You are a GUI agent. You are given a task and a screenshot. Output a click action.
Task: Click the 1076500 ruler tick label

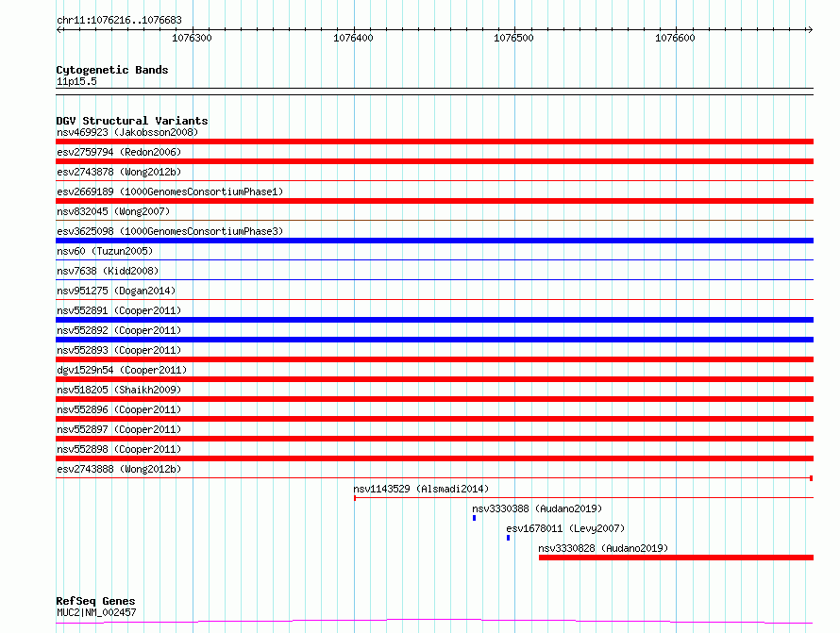[x=513, y=38]
